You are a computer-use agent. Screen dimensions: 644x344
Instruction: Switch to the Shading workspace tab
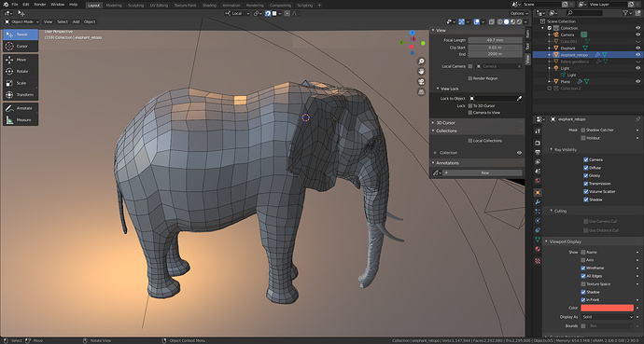point(209,6)
